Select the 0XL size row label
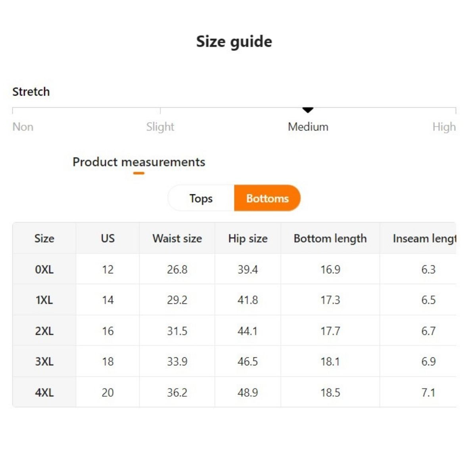 (44, 269)
